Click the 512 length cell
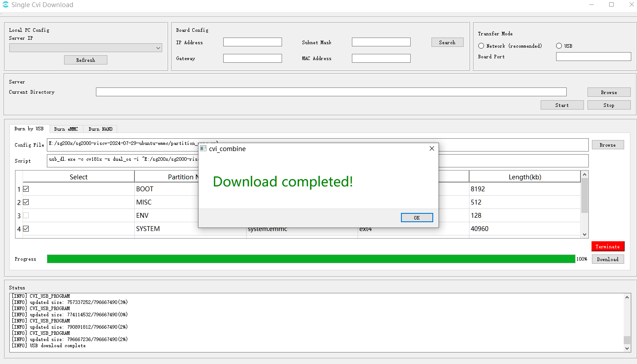 (525, 202)
